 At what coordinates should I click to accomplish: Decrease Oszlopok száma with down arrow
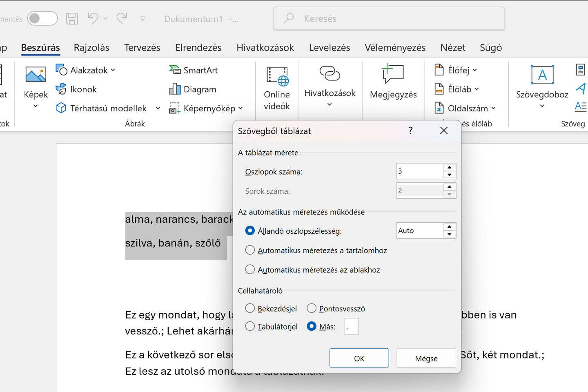point(450,175)
